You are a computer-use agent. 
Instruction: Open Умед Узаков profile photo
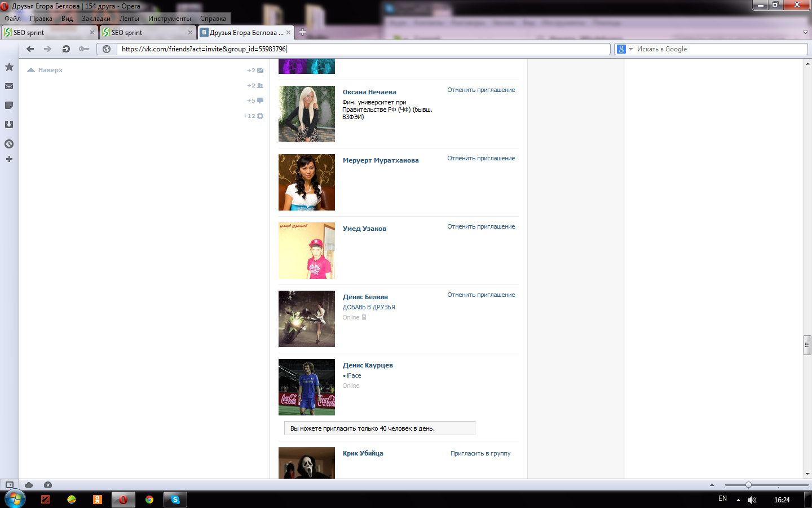click(307, 251)
